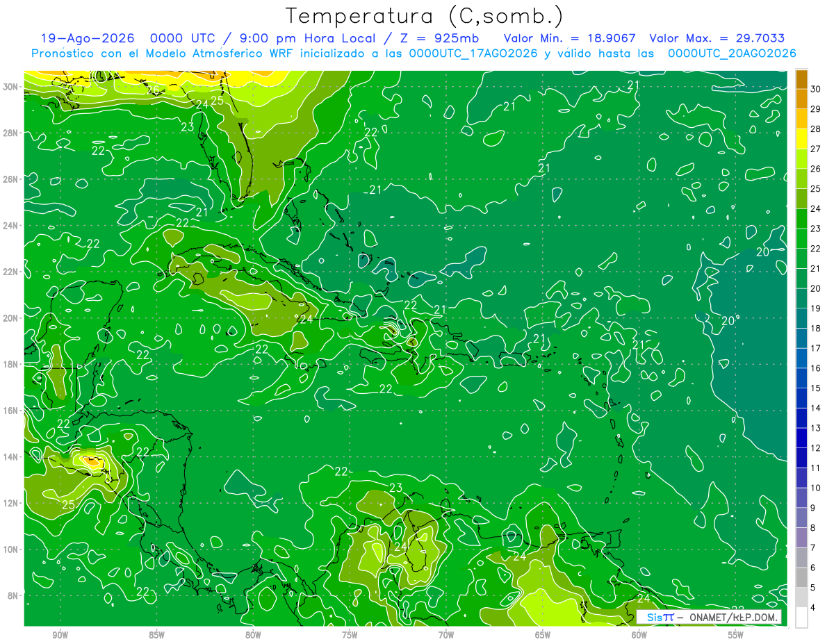Click longitude axis label "75W"
This screenshot has height=644, width=834.
click(350, 635)
